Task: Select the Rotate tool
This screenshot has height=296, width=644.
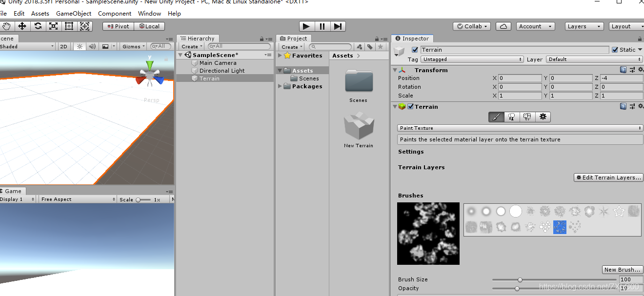Action: 38,26
